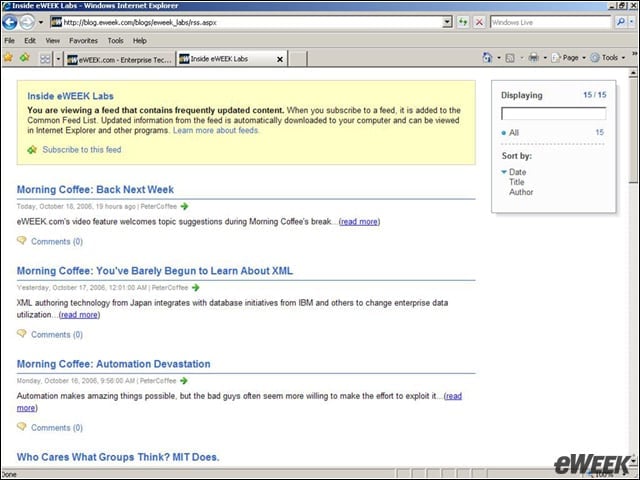Click the browser Back button

tap(10, 22)
